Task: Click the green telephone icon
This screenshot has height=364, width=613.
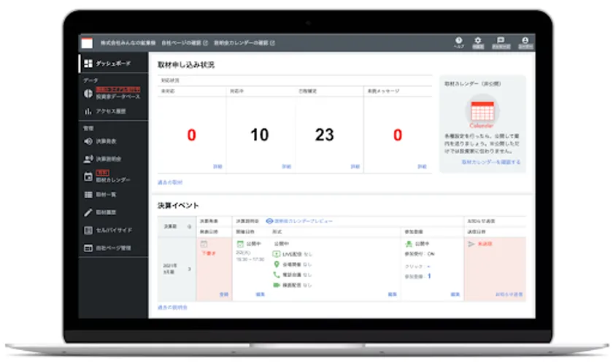Action: click(277, 275)
